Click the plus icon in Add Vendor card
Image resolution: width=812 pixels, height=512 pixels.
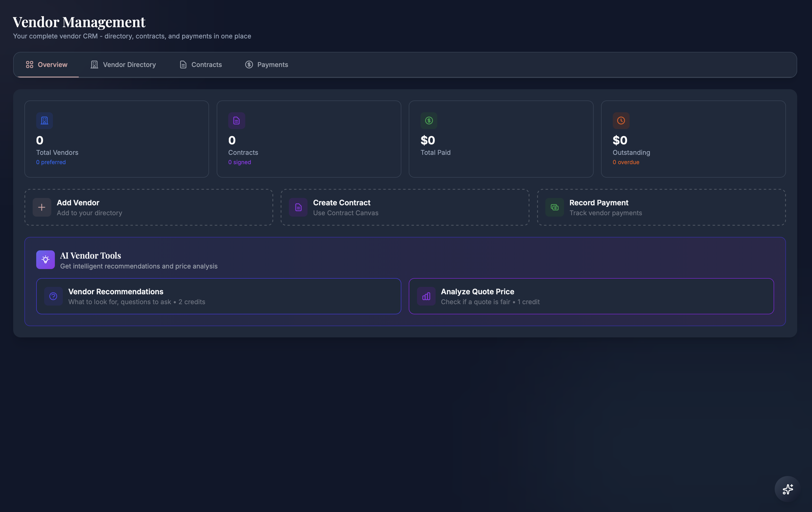[x=41, y=207]
